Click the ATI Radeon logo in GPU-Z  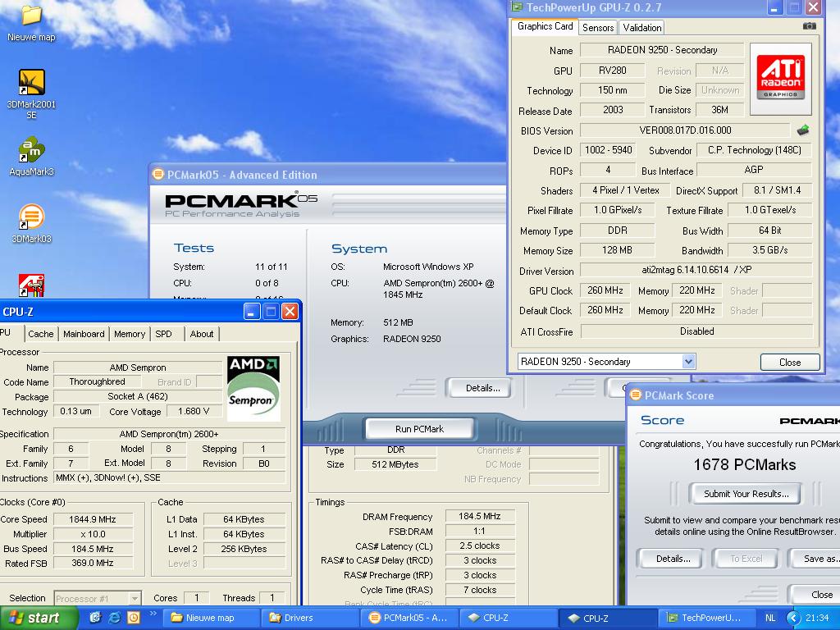pos(781,80)
